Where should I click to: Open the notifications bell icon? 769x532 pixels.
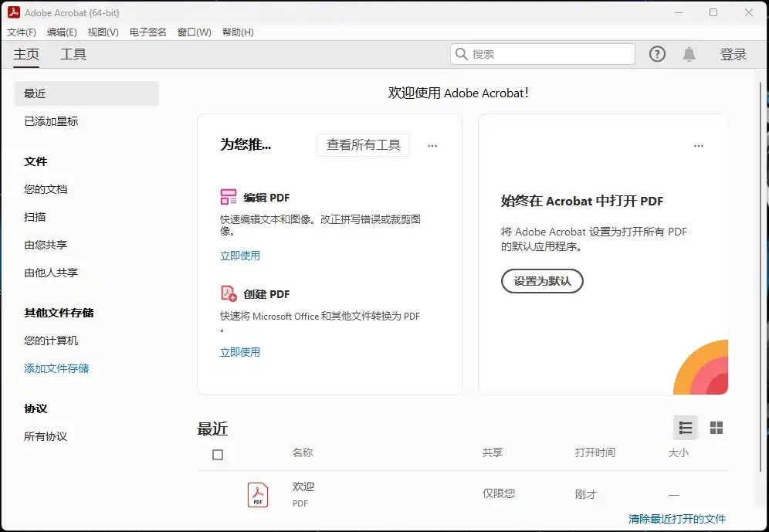689,54
